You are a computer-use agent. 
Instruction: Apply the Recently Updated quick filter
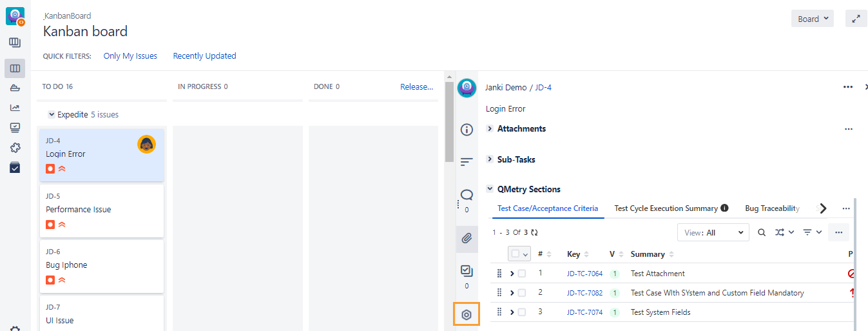(x=204, y=56)
